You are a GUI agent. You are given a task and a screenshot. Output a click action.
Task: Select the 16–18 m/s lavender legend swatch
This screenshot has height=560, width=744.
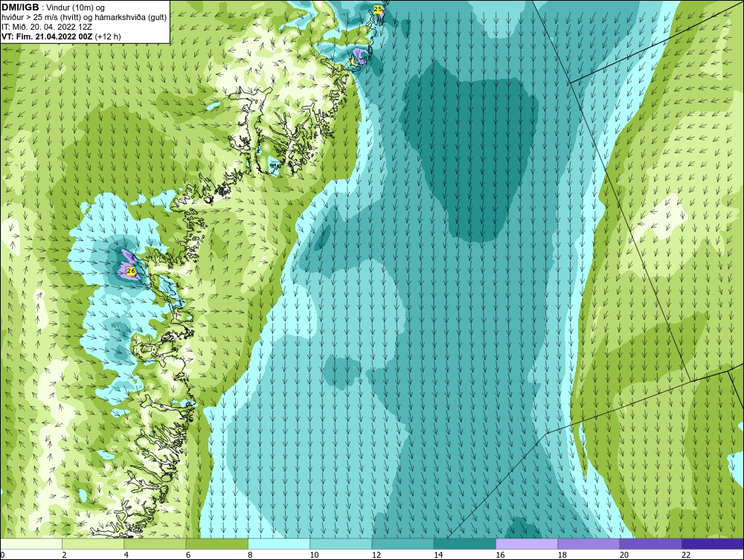coord(527,544)
